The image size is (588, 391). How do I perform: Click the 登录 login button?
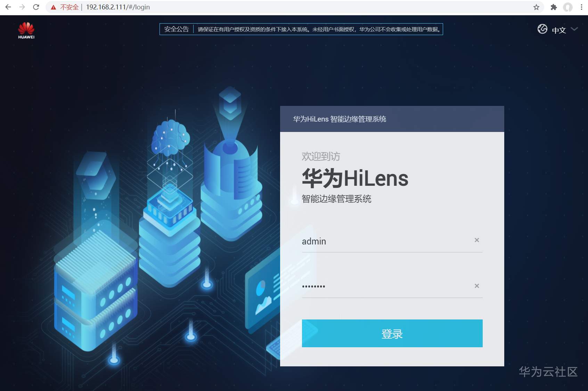(392, 333)
